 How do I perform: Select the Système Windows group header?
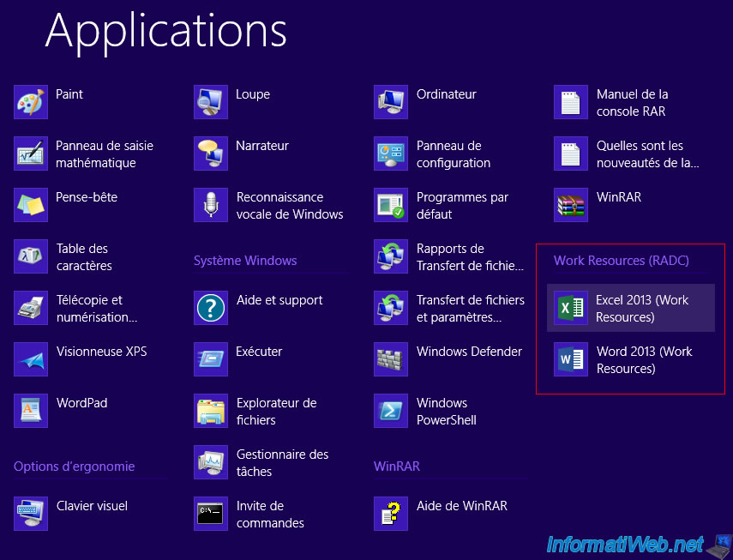click(245, 261)
